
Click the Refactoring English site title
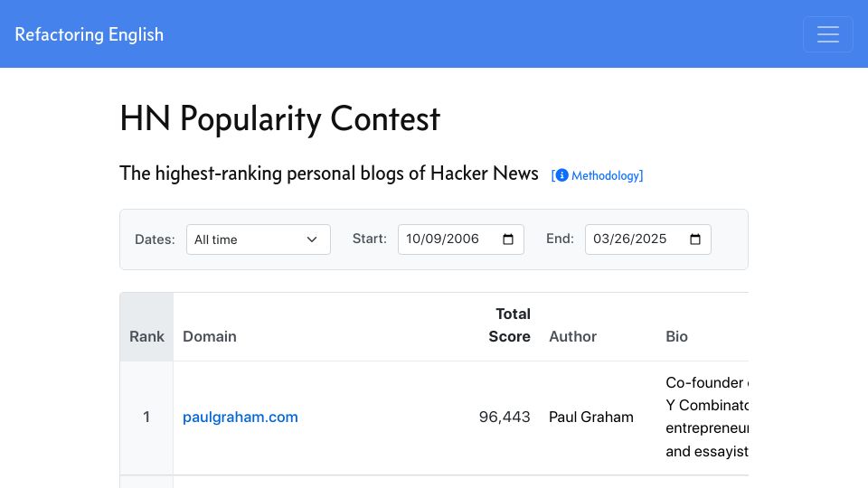click(x=90, y=34)
